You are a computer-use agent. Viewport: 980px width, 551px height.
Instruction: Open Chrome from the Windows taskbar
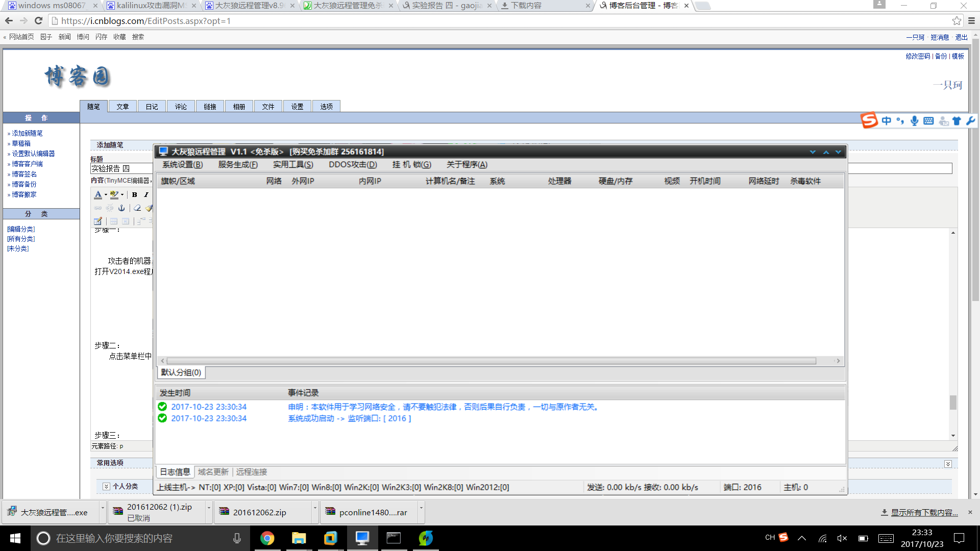[x=267, y=538]
